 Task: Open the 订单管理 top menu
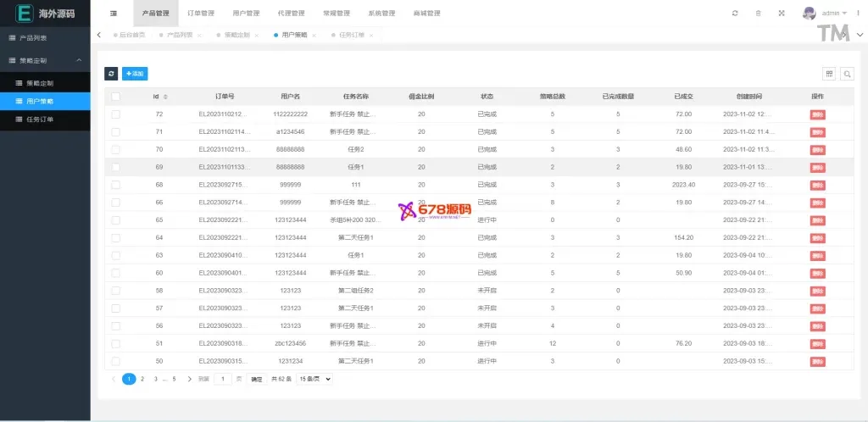tap(201, 14)
